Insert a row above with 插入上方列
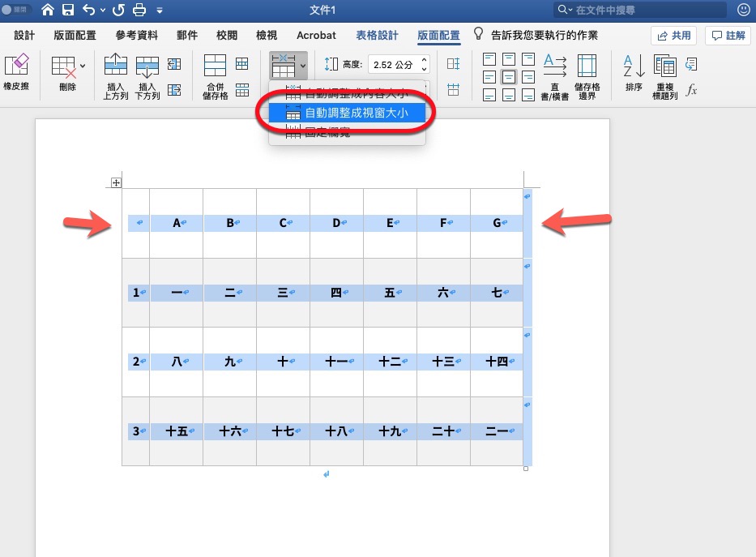This screenshot has height=557, width=756. click(x=114, y=73)
